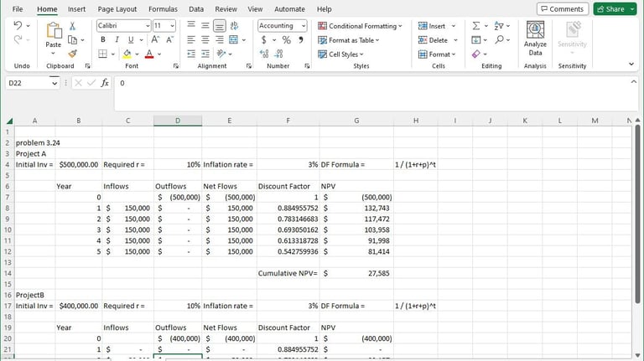Click the Clear eraser icon
The image size is (644, 361).
pyautogui.click(x=476, y=54)
